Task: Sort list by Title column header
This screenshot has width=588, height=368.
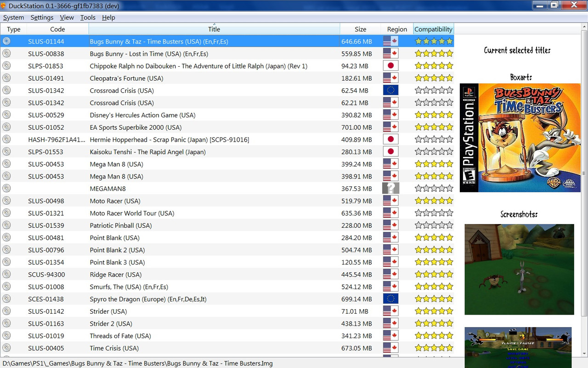Action: pos(214,29)
